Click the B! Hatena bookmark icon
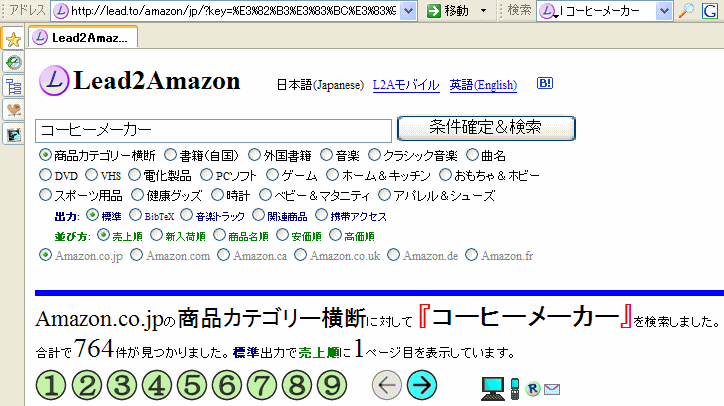This screenshot has width=724, height=406. tap(545, 83)
